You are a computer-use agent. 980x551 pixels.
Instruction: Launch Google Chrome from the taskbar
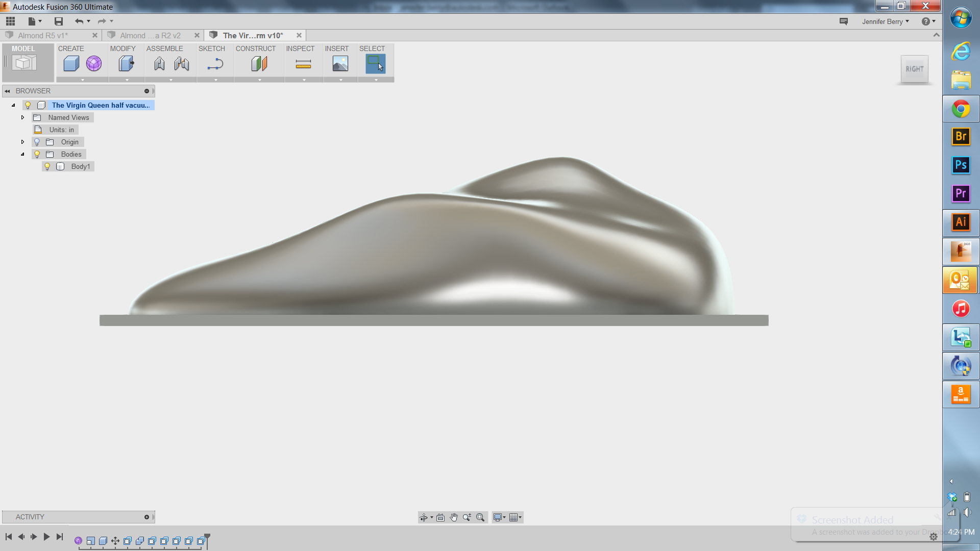(x=961, y=109)
